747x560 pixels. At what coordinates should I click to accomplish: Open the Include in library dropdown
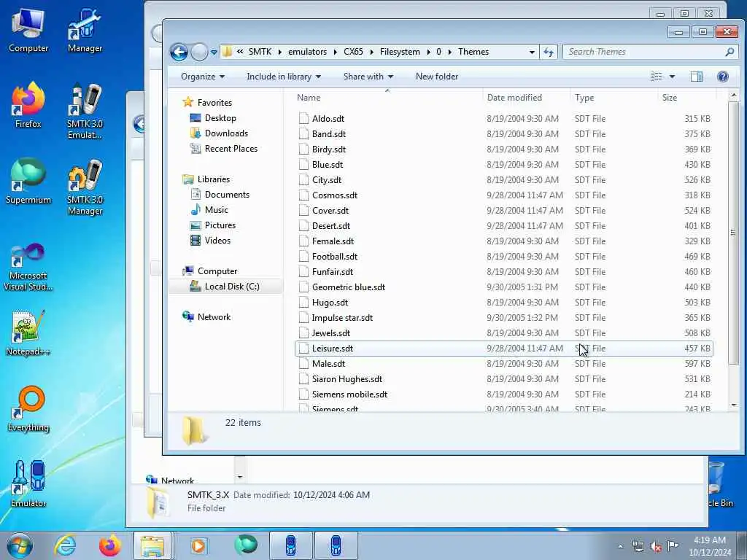point(284,77)
